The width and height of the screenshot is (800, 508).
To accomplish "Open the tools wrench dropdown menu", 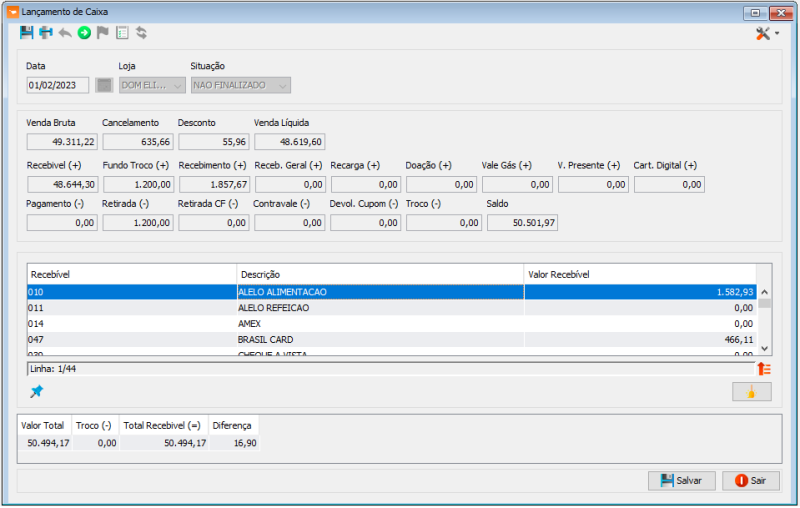I will (767, 34).
